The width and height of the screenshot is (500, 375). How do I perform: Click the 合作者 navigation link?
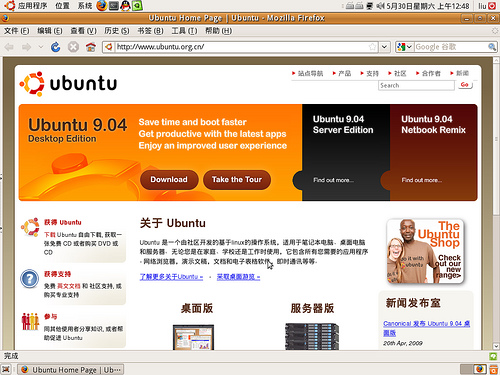[431, 73]
